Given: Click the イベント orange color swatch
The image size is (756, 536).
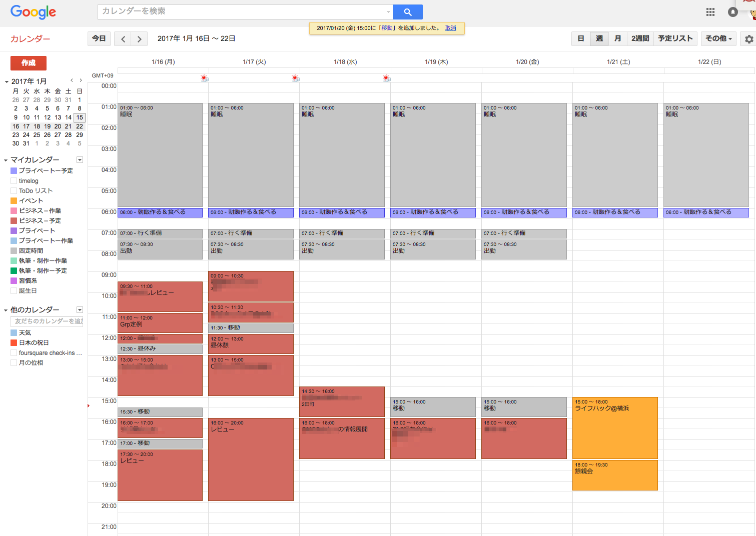Looking at the screenshot, I should click(14, 201).
